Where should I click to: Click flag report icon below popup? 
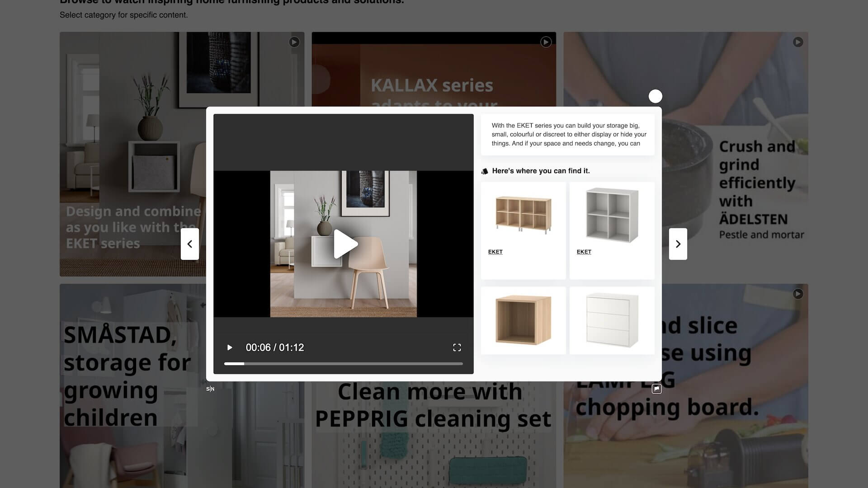tap(657, 389)
